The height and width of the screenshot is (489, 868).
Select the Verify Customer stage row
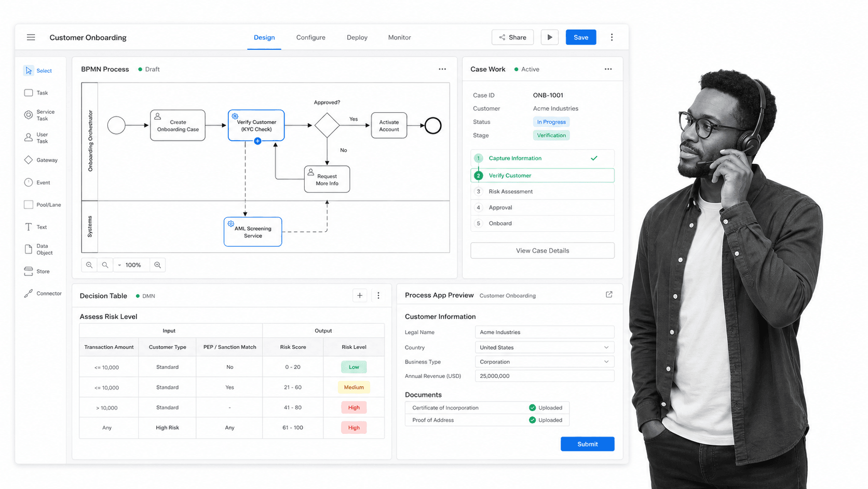[542, 176]
